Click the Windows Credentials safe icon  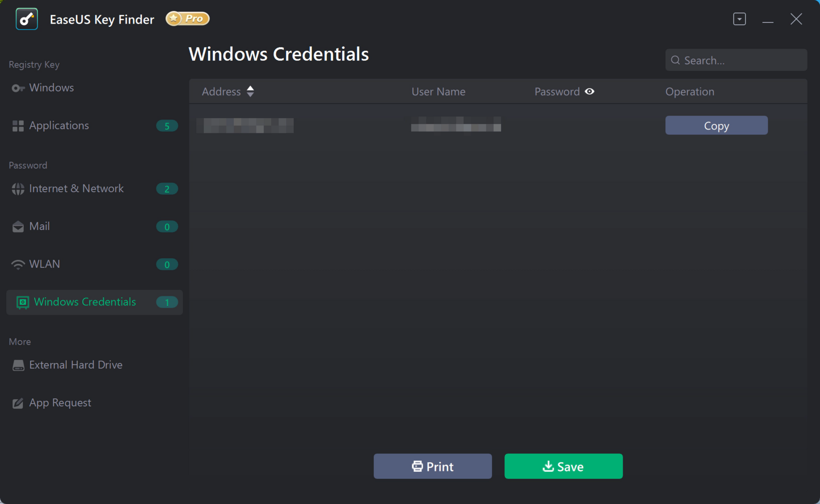(x=23, y=302)
